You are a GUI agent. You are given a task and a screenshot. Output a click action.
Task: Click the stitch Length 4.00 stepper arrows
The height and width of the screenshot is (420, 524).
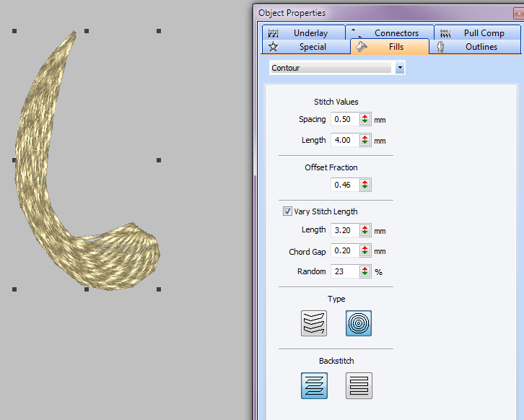pyautogui.click(x=365, y=141)
